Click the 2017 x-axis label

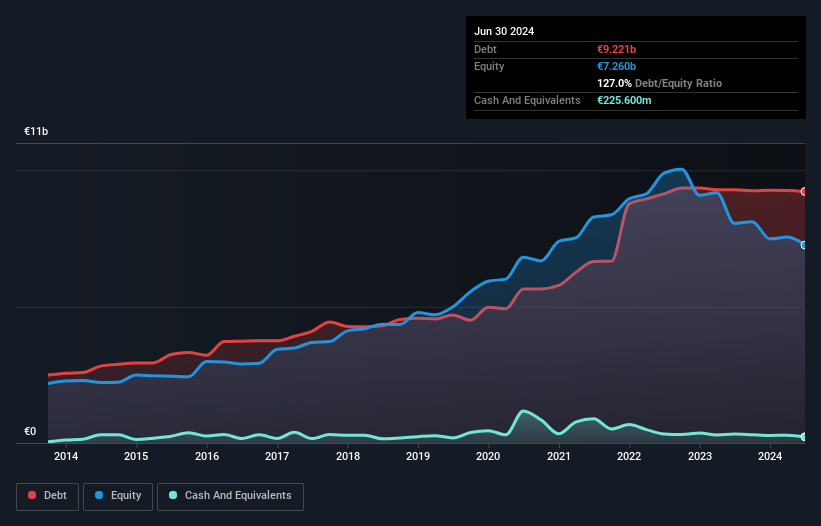pos(277,456)
